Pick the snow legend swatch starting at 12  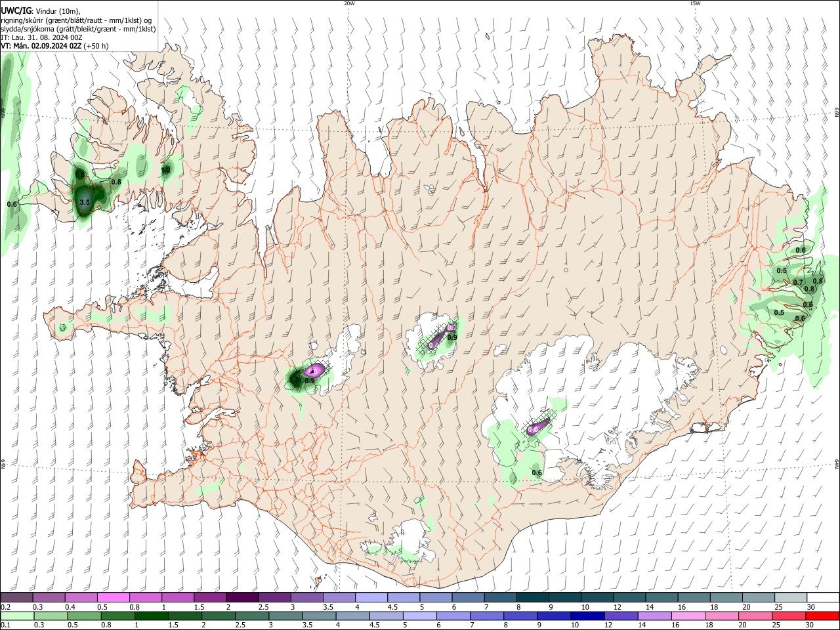coord(630,598)
